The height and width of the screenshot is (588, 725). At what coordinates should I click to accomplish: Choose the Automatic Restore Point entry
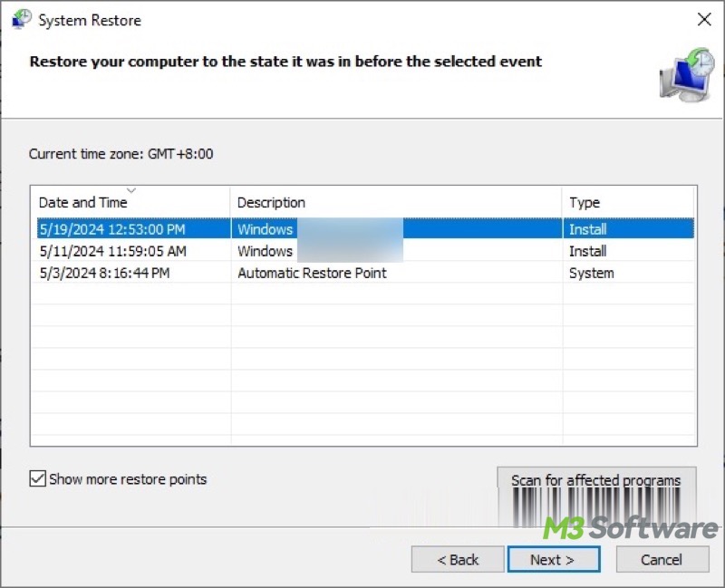point(312,273)
